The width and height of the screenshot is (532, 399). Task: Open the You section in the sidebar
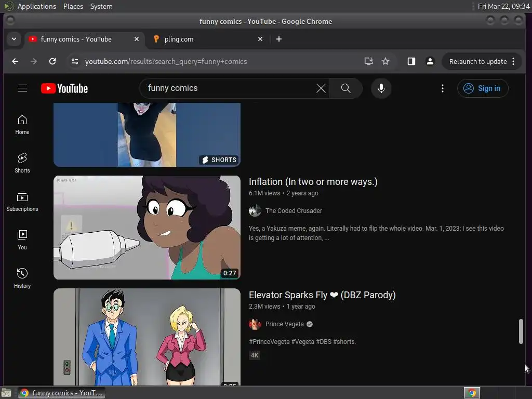pyautogui.click(x=22, y=240)
